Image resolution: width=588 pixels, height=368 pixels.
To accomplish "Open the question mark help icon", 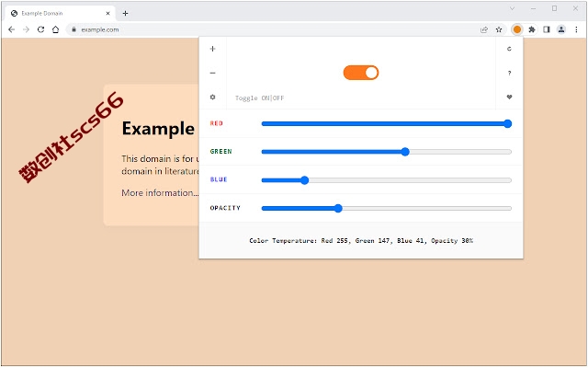I will [x=509, y=73].
